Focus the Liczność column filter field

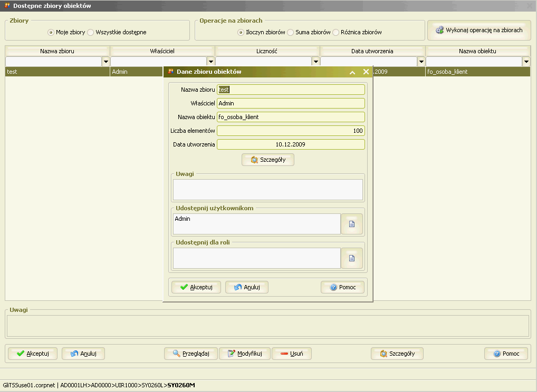(x=264, y=62)
